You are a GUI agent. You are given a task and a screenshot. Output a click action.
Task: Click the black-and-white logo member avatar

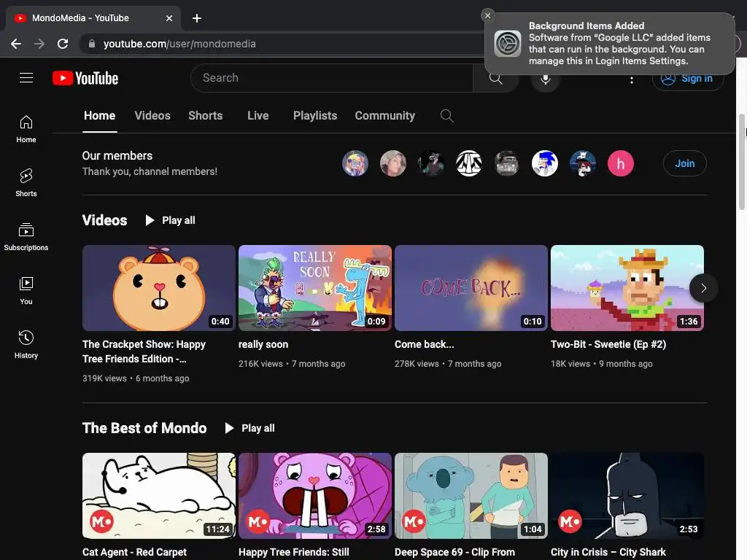pos(469,163)
